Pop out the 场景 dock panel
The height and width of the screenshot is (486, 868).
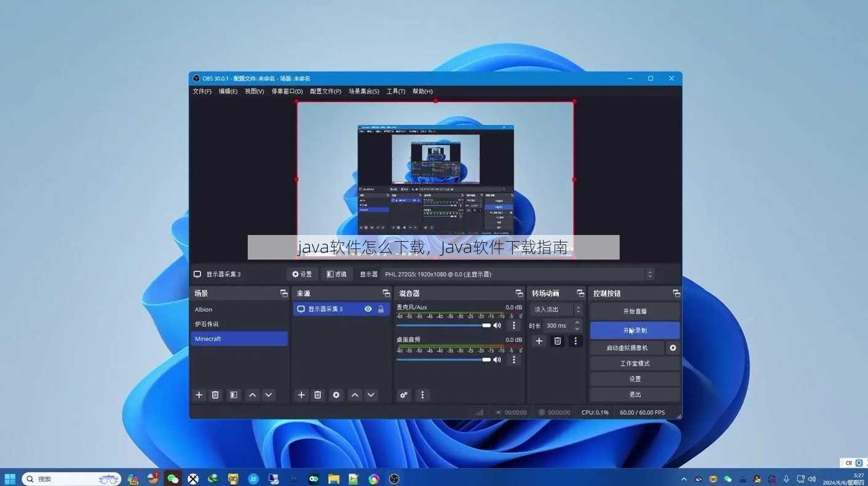click(x=283, y=293)
